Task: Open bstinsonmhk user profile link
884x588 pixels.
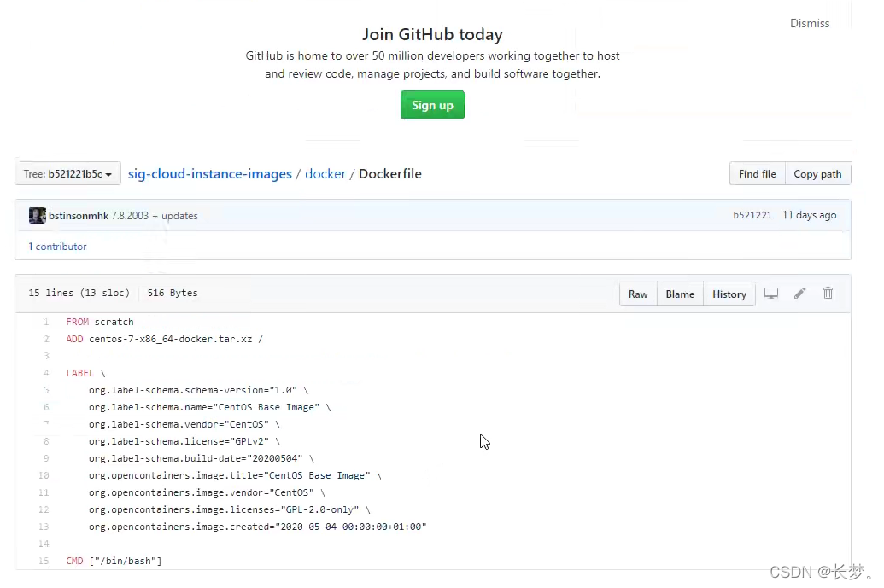Action: click(79, 216)
